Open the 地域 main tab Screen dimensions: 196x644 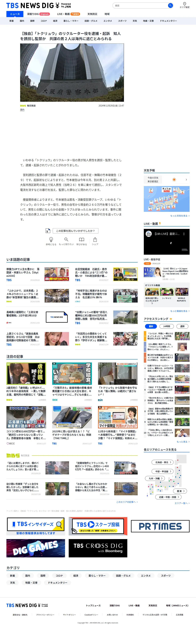[107, 14]
